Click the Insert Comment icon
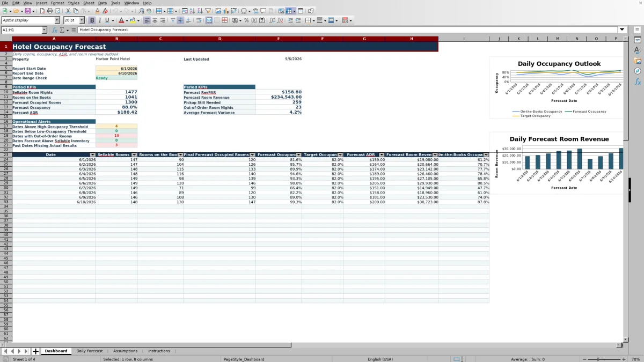Image resolution: width=644 pixels, height=362 pixels. (264, 11)
